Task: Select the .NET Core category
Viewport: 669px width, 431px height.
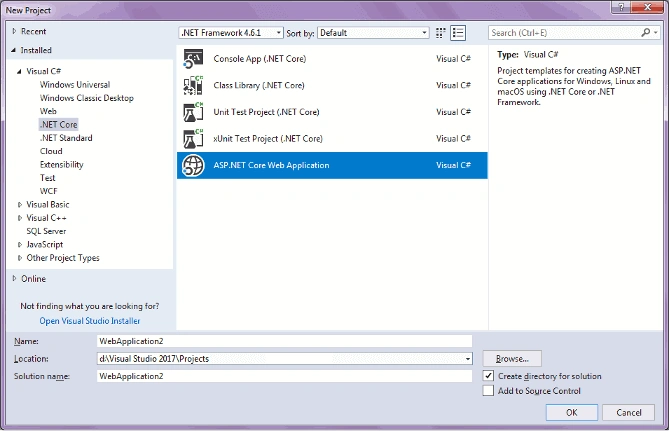Action: click(58, 125)
